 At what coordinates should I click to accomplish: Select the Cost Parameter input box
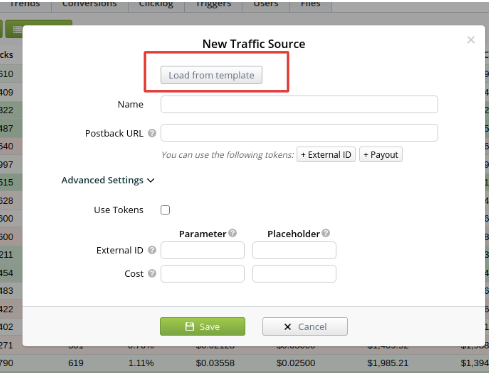point(202,274)
